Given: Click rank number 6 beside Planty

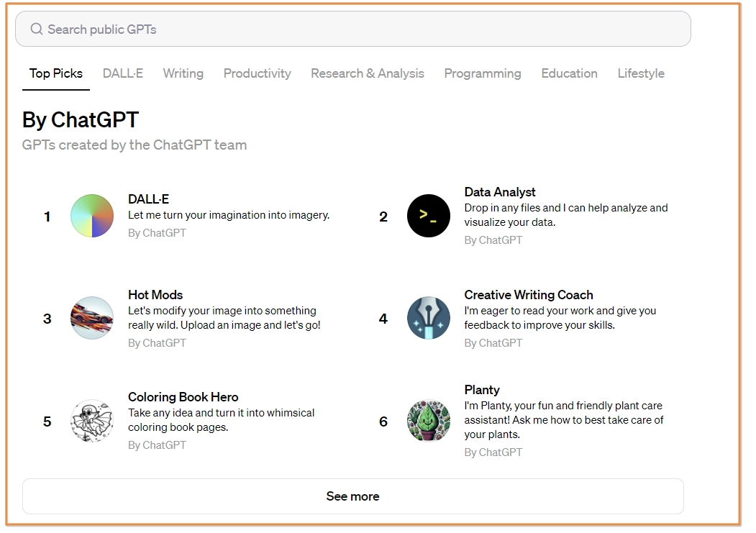Looking at the screenshot, I should tap(383, 422).
